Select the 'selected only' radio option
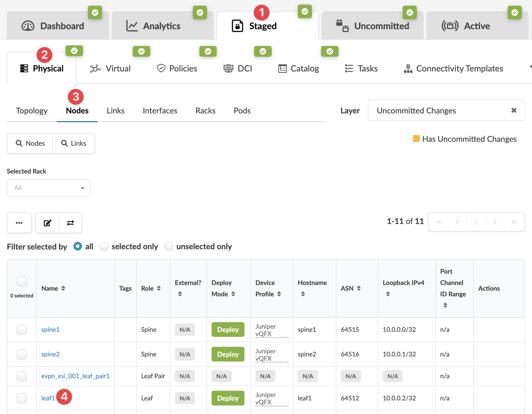This screenshot has width=532, height=414. pos(104,246)
